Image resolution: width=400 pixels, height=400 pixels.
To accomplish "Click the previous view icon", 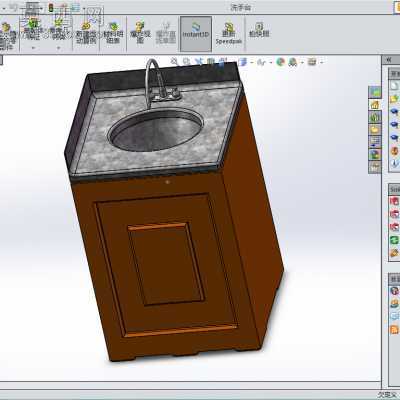I will coord(199,61).
